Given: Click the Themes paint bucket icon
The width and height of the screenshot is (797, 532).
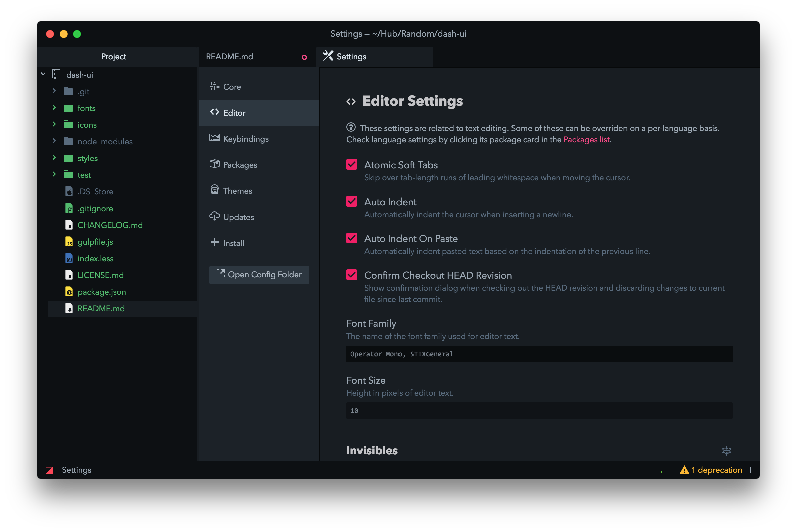Looking at the screenshot, I should (x=214, y=190).
